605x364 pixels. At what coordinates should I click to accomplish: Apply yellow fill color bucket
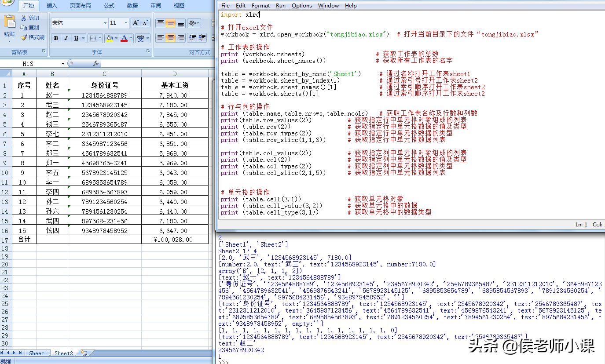[x=110, y=38]
